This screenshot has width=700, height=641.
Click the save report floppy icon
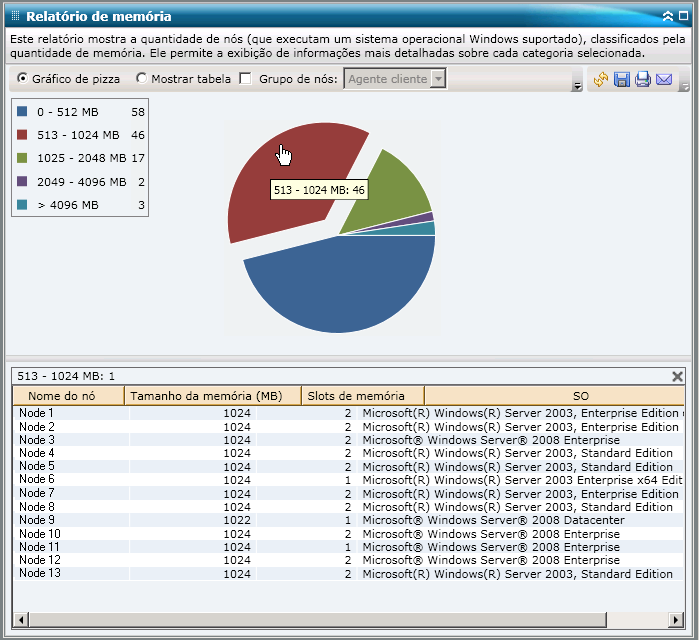click(x=621, y=80)
